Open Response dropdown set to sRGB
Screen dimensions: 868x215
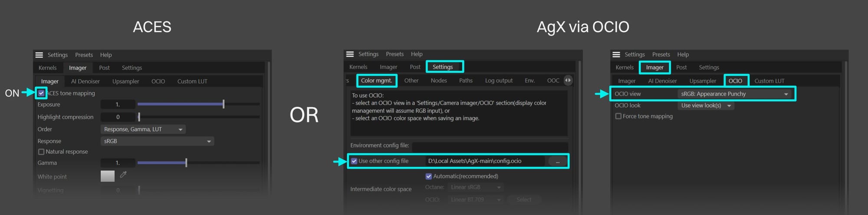click(157, 141)
